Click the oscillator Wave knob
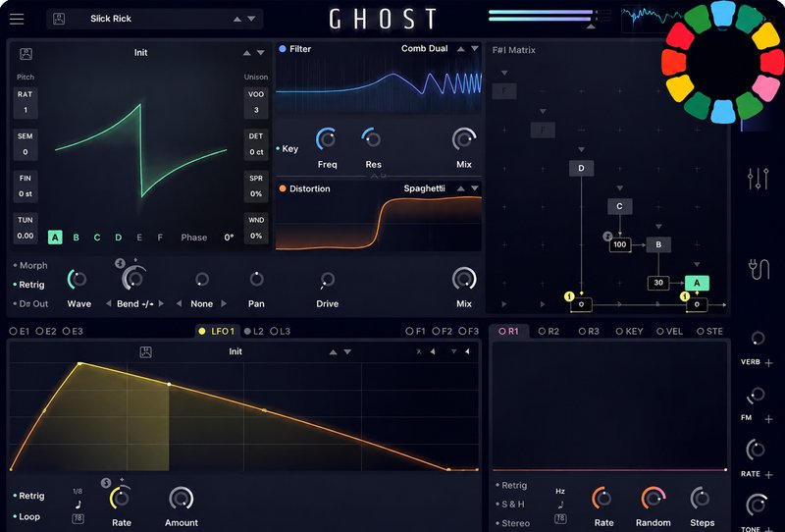 tap(78, 279)
